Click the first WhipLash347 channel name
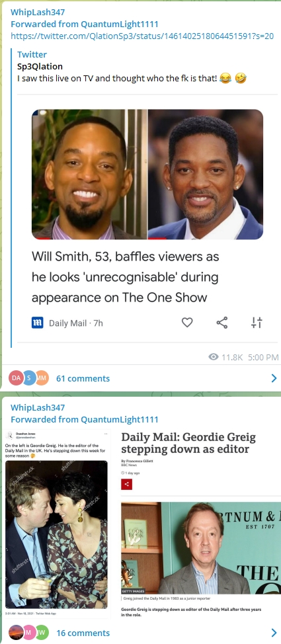The width and height of the screenshot is (281, 644). 38,13
